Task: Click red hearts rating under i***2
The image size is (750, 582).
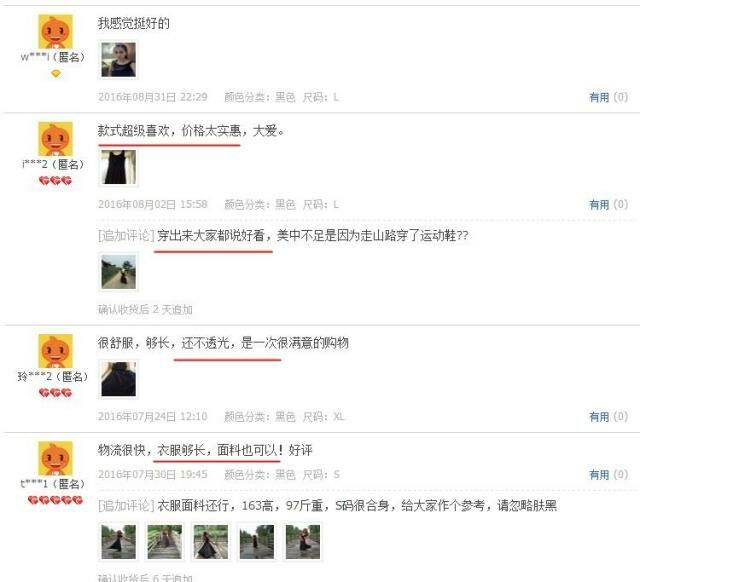Action: click(55, 181)
